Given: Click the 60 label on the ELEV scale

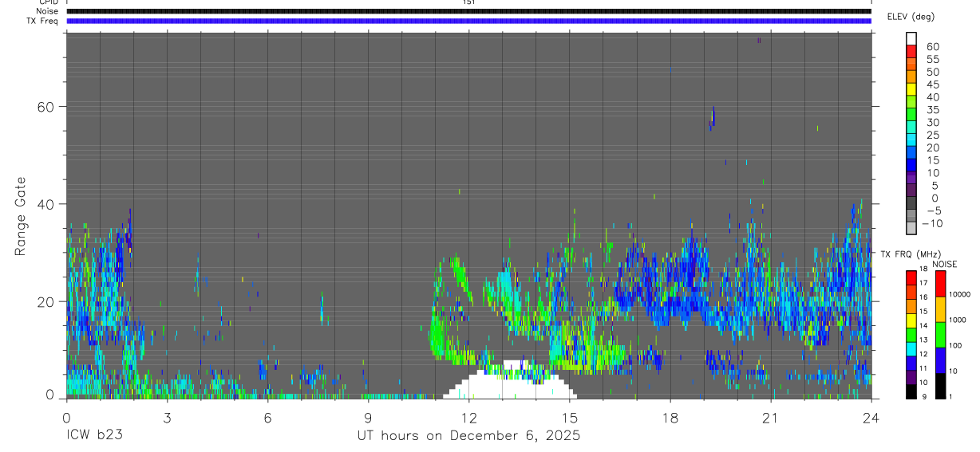Looking at the screenshot, I should tap(932, 47).
